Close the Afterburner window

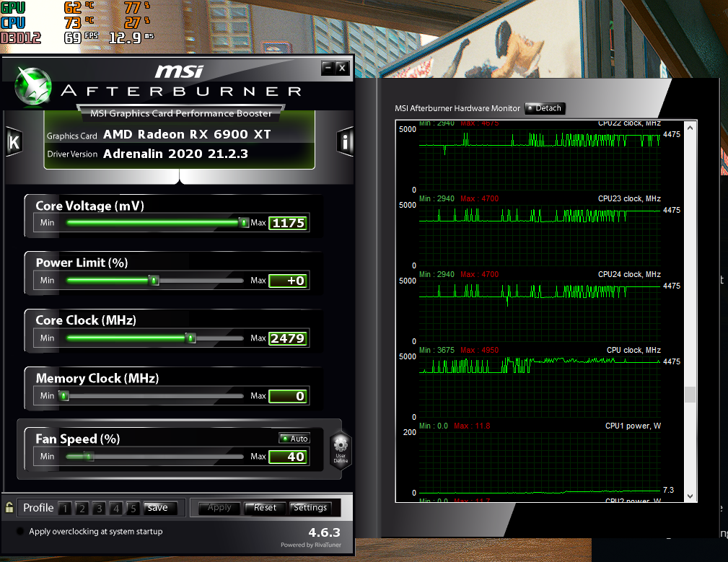tap(343, 69)
